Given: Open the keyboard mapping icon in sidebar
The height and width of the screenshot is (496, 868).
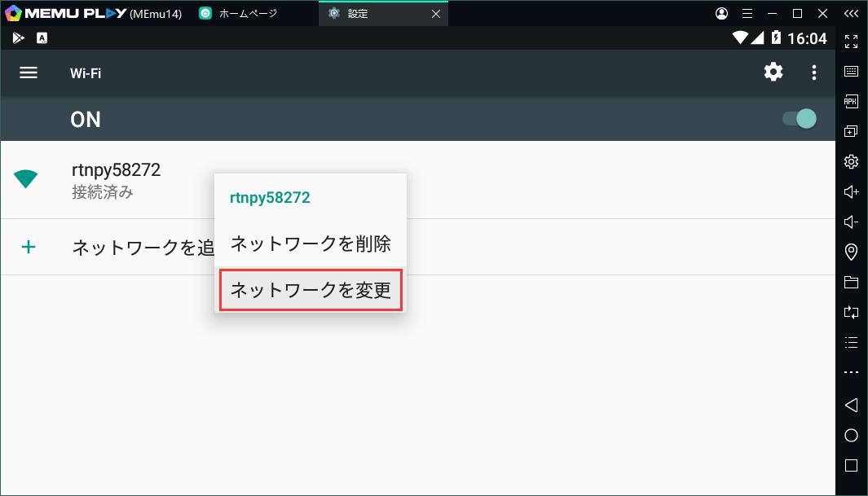Looking at the screenshot, I should point(851,71).
